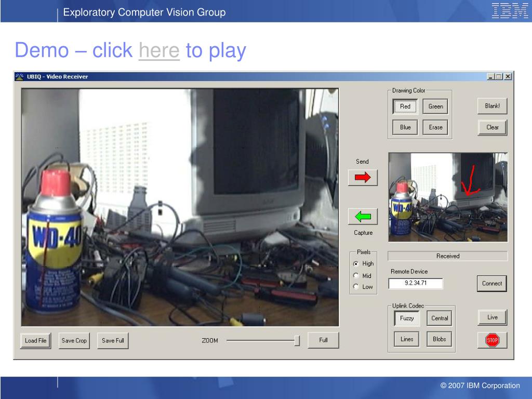Maximize the UBIQ Video Receiver window

click(499, 77)
